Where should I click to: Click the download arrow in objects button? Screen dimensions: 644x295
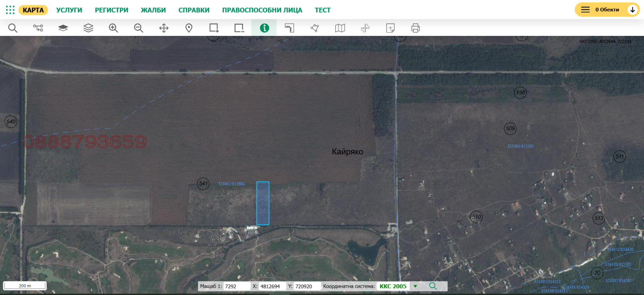(633, 10)
